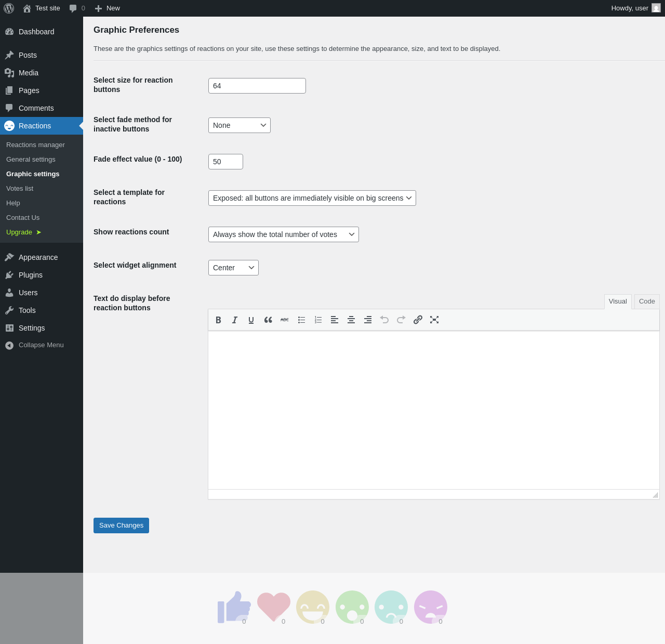The height and width of the screenshot is (644, 665).
Task: Open the Media menu
Action: coord(42,73)
